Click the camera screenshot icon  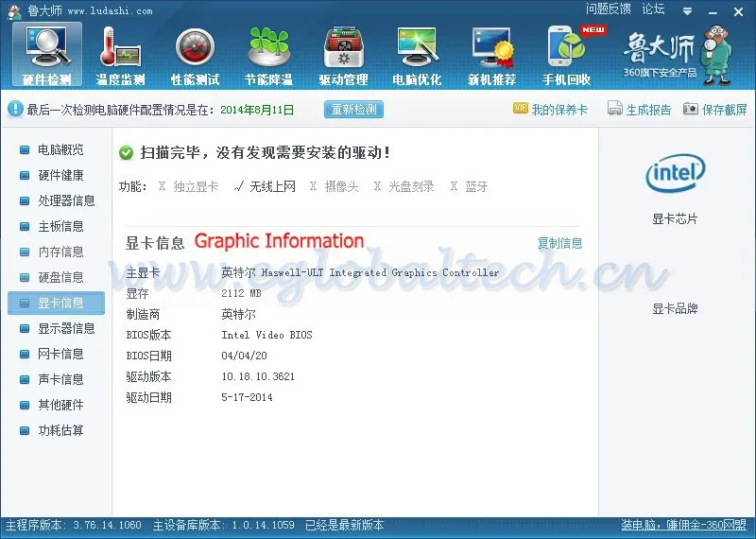(x=690, y=109)
